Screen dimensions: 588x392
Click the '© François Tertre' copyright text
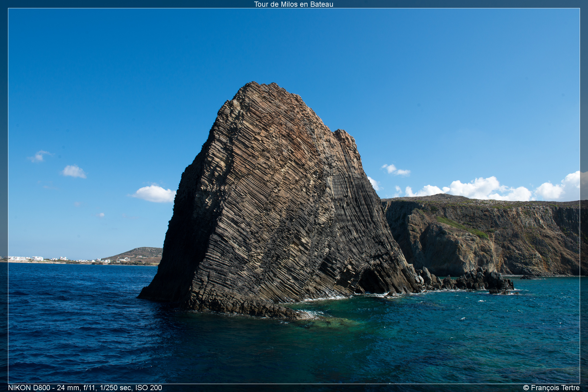551,388
